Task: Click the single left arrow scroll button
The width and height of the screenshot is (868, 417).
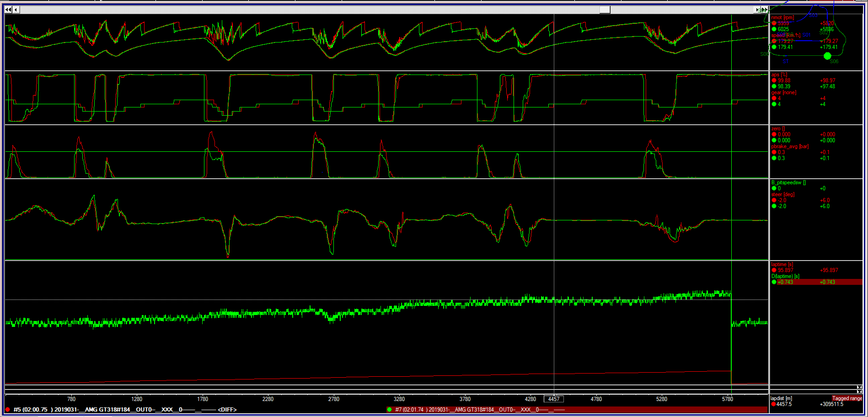Action: [x=16, y=10]
